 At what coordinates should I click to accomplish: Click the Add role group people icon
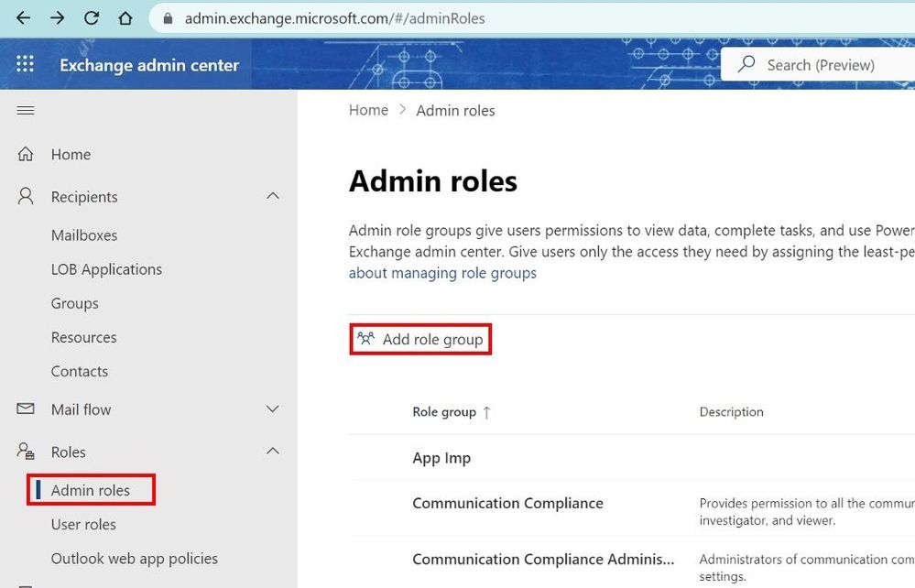coord(365,338)
